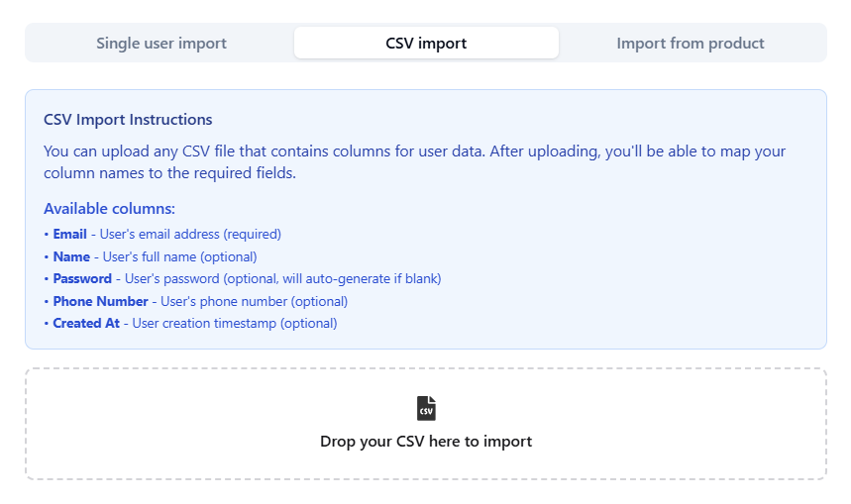Open the Import from product tab
The height and width of the screenshot is (504, 851).
point(691,44)
